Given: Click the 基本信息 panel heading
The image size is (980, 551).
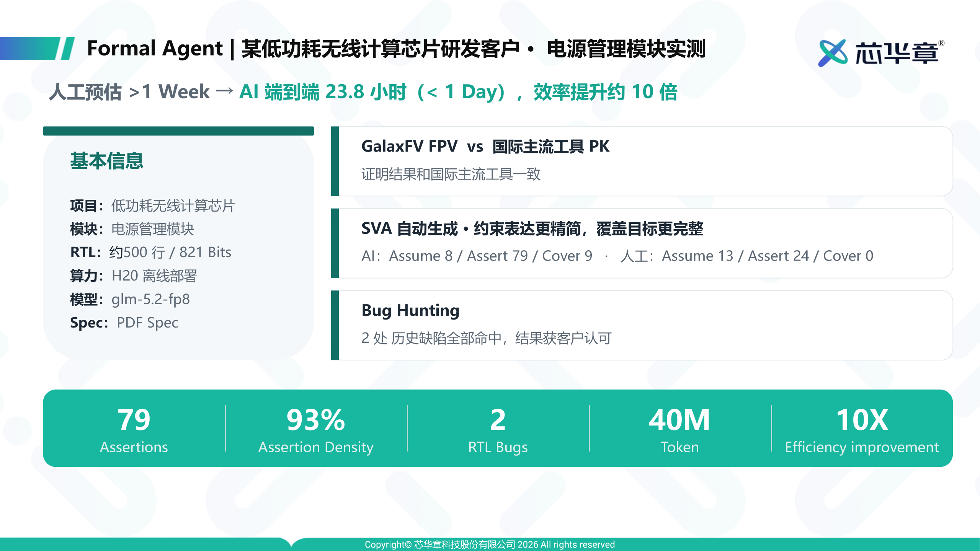Looking at the screenshot, I should click(107, 161).
